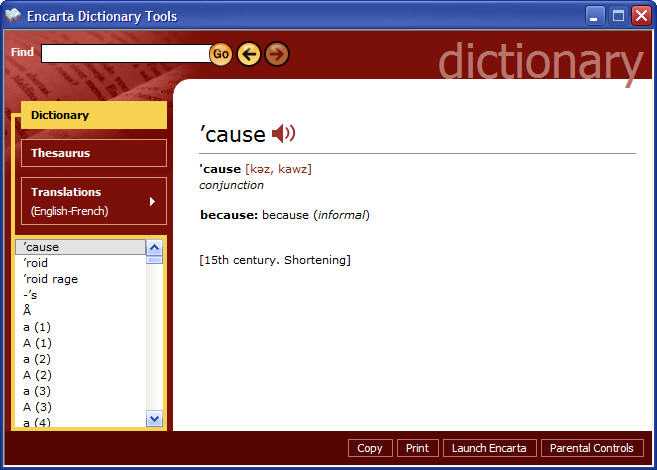Click the word list scroll down arrow

(154, 419)
